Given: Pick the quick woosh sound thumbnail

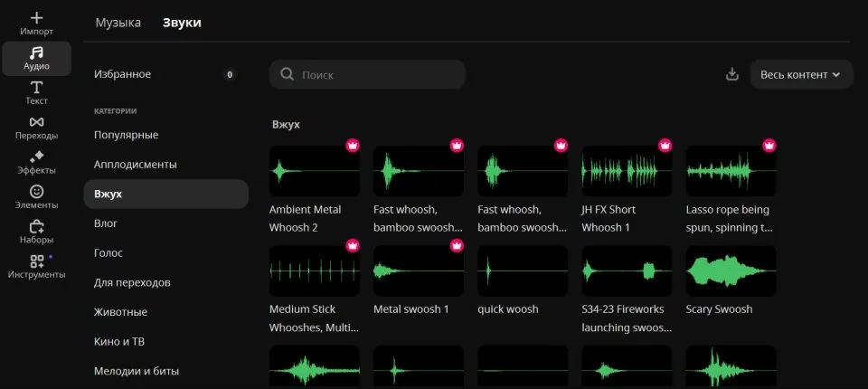Looking at the screenshot, I should [523, 270].
